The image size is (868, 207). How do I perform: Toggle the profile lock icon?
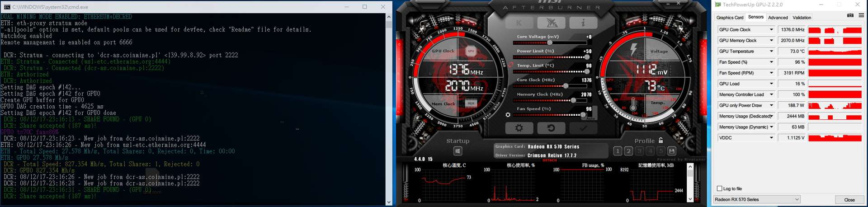(x=661, y=141)
